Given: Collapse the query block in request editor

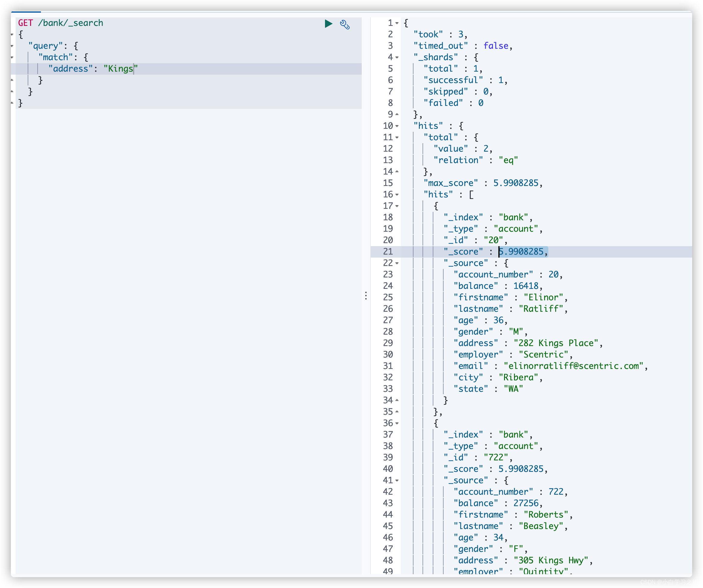Looking at the screenshot, I should pyautogui.click(x=12, y=46).
